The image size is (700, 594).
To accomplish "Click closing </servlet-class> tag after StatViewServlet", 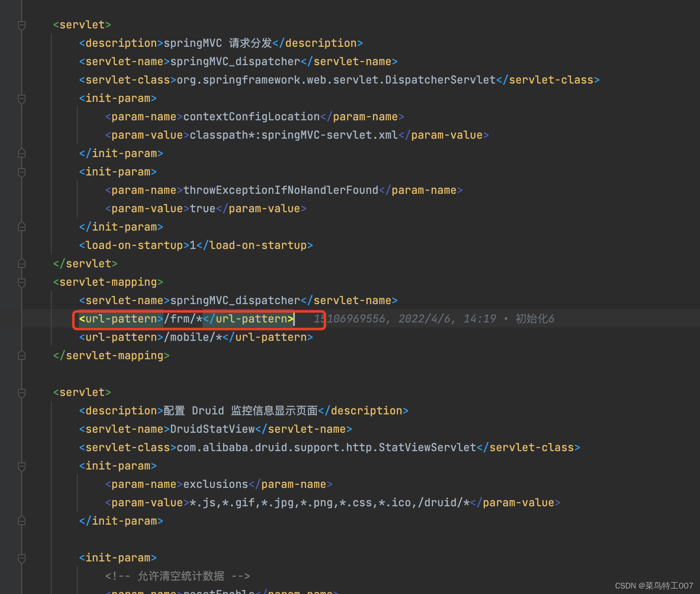I will [x=528, y=447].
